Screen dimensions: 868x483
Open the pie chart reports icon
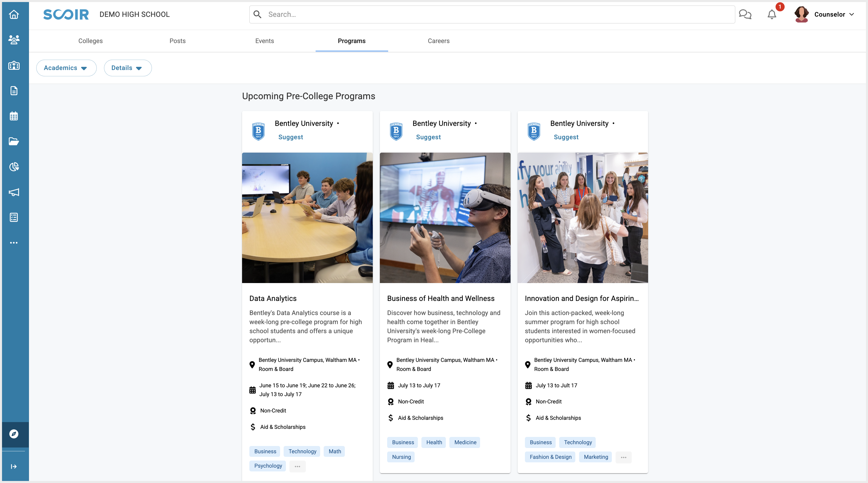coord(14,167)
